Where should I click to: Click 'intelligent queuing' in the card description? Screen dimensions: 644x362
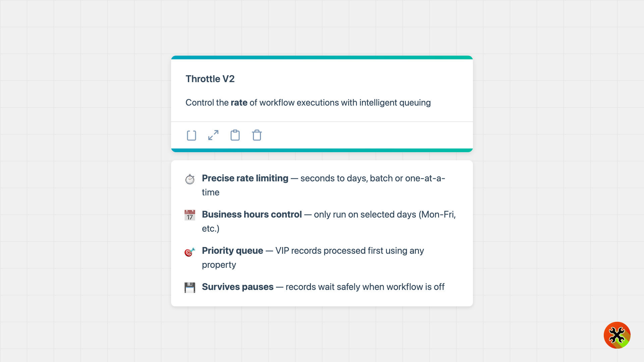(x=395, y=103)
